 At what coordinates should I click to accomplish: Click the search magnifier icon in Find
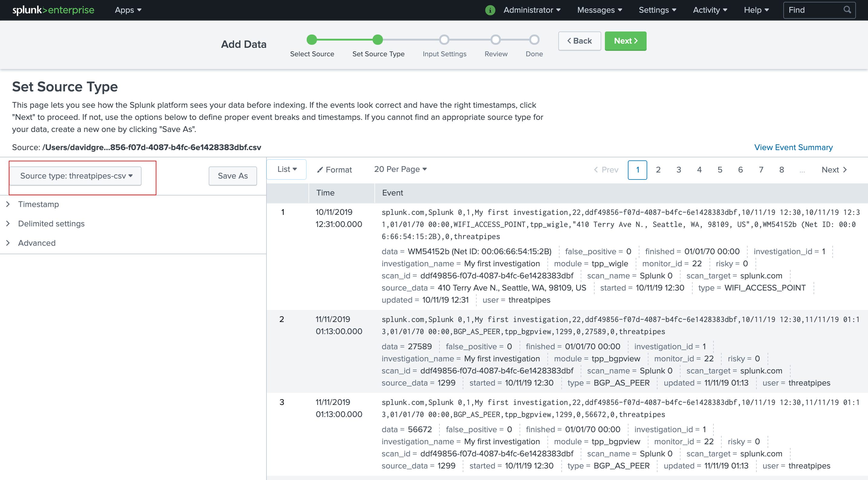[x=847, y=10]
